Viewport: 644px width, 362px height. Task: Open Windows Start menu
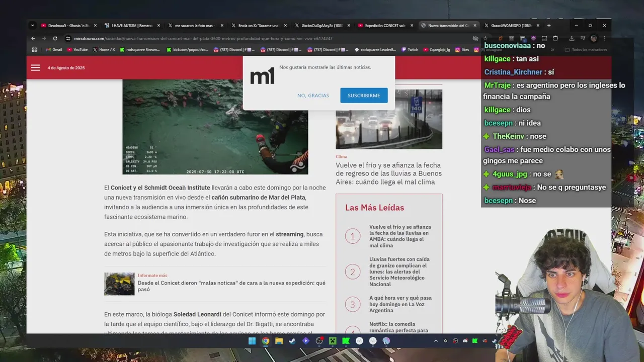[252, 341]
